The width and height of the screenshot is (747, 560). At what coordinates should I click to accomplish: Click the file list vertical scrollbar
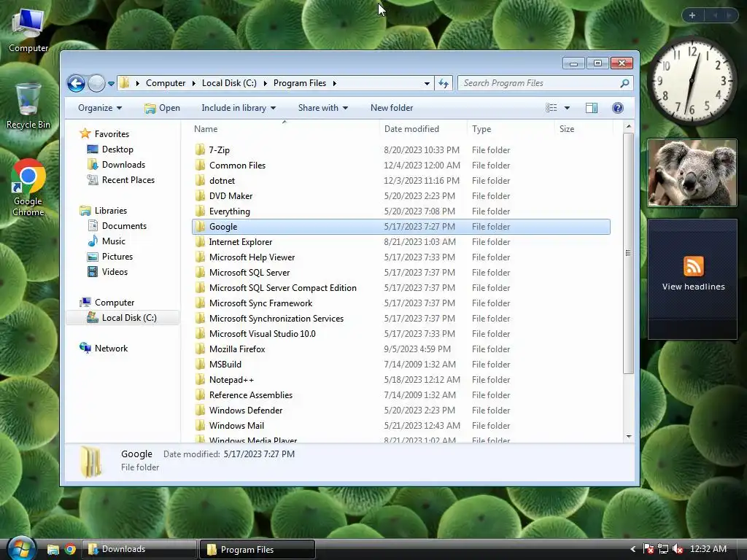coord(628,253)
